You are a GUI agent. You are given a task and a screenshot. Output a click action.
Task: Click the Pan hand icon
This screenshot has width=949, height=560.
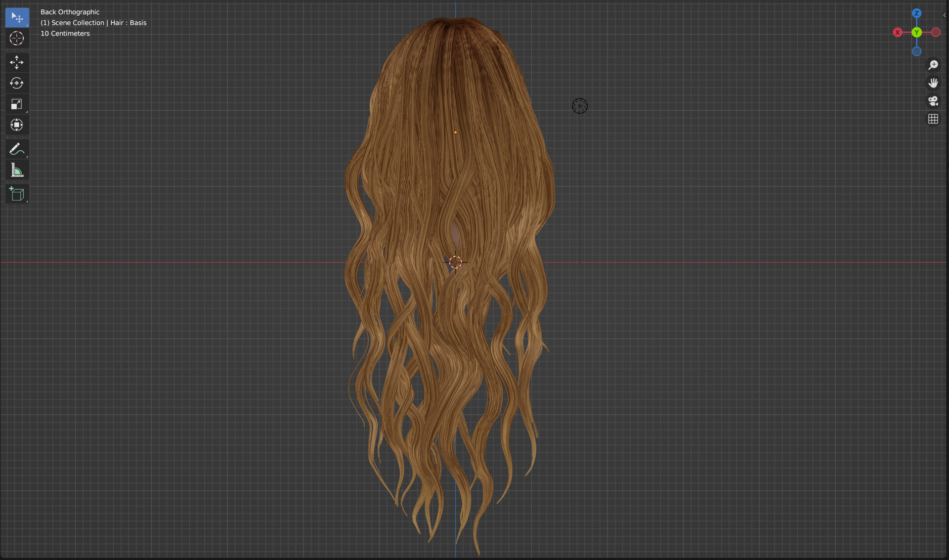(x=933, y=83)
